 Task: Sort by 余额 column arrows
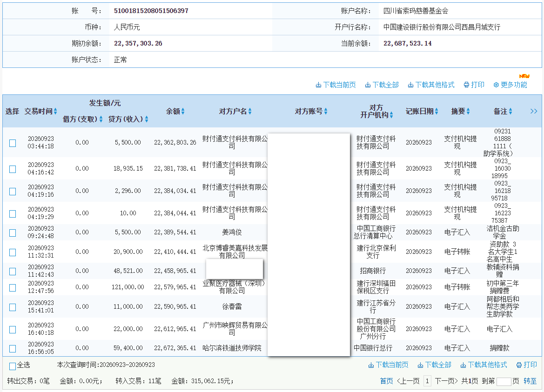(183, 111)
